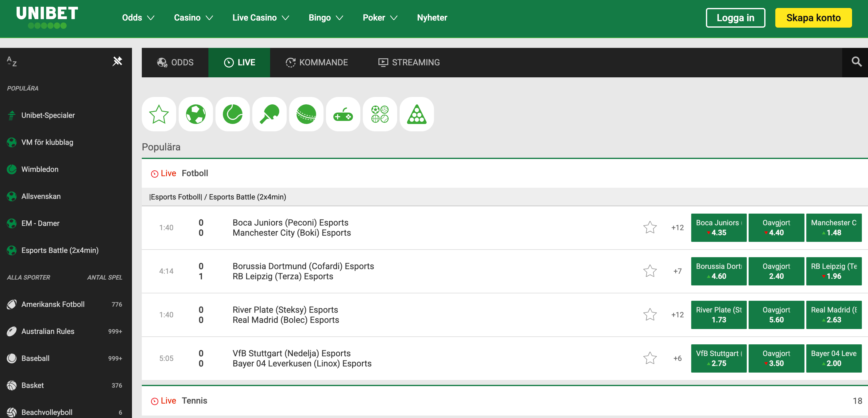The height and width of the screenshot is (418, 868).
Task: Bet on Real Madrid at 2.63
Action: (834, 315)
